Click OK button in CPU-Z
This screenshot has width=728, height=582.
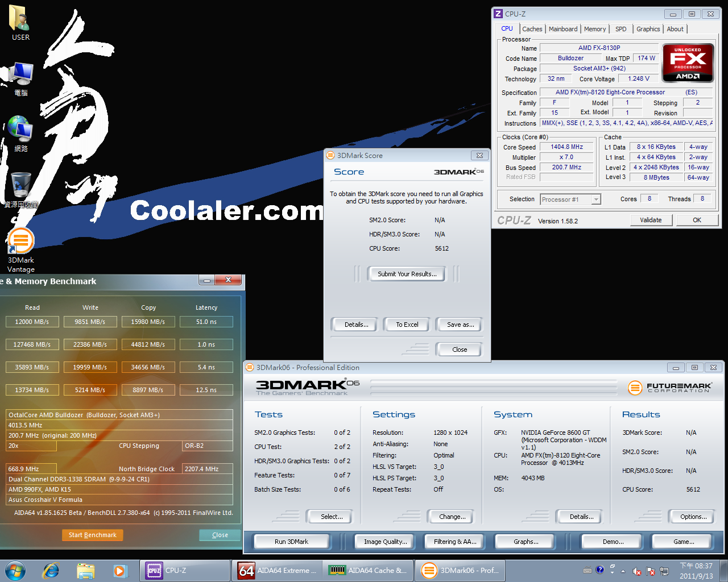pos(697,220)
